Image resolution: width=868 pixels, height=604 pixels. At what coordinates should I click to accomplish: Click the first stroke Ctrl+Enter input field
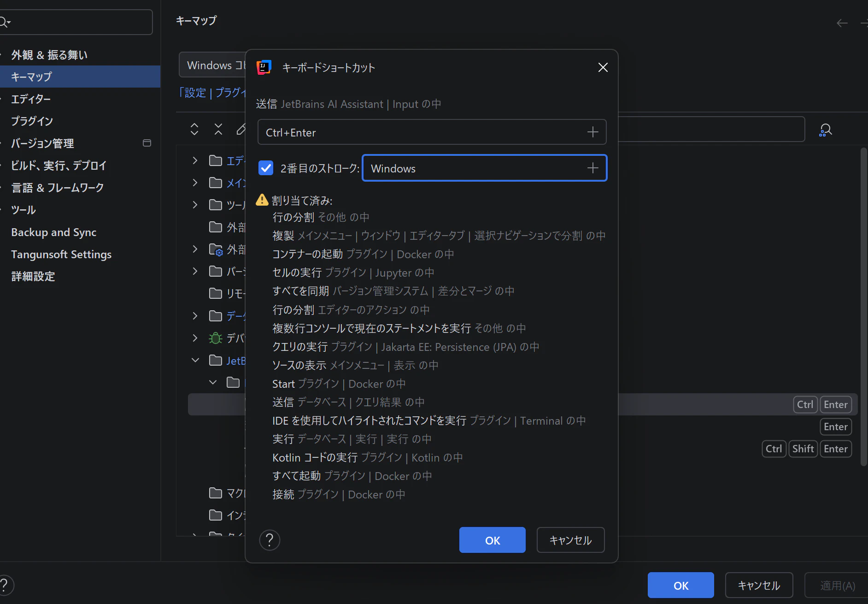click(432, 132)
